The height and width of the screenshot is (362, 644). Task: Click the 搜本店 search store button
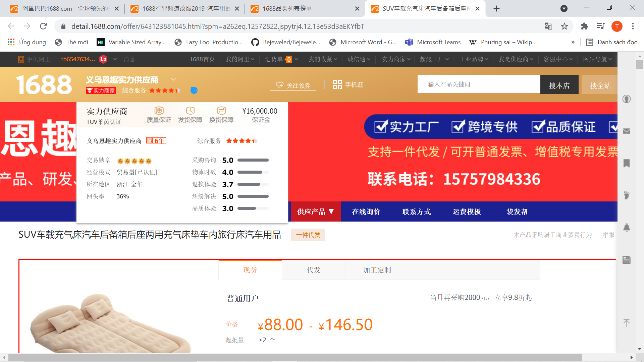pos(559,85)
